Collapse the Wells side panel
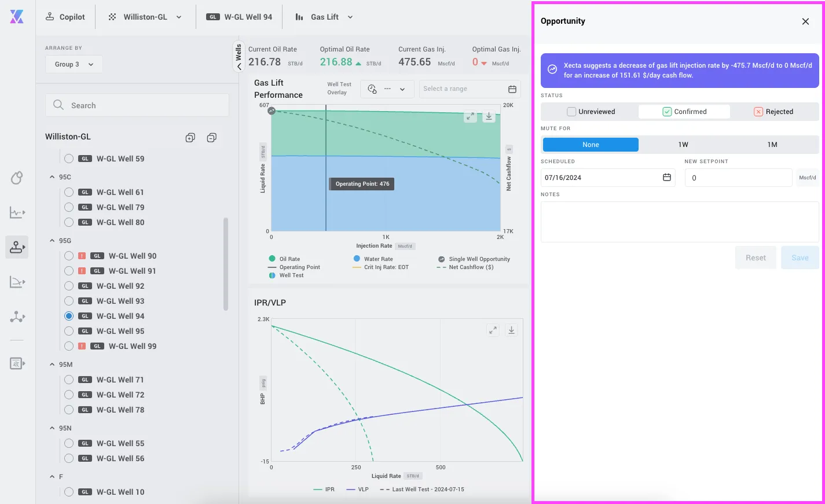The width and height of the screenshot is (825, 504). pos(239,57)
